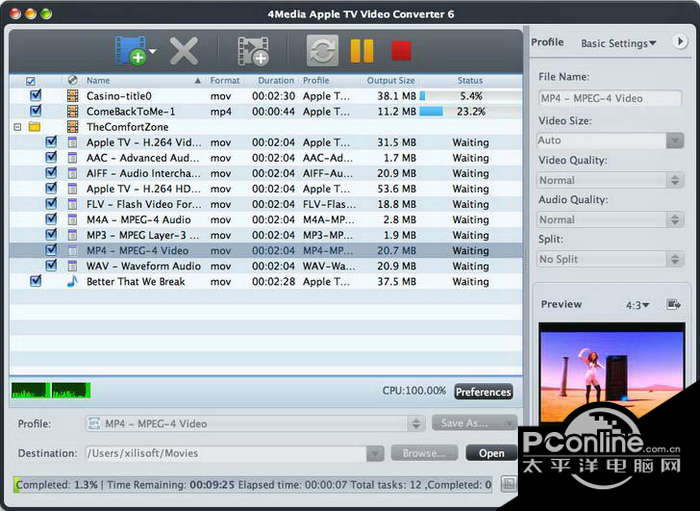Stop the conversion with the red square
700x511 pixels.
[401, 51]
